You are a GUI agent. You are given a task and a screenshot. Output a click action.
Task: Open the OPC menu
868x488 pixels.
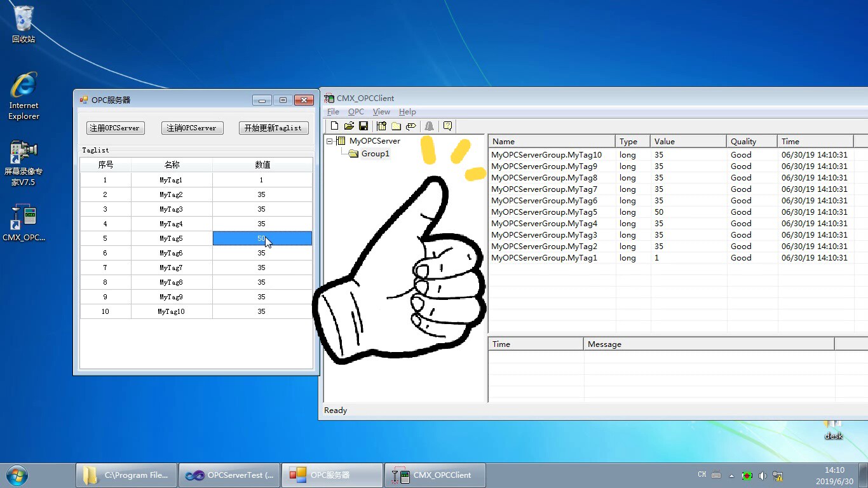[x=356, y=112]
